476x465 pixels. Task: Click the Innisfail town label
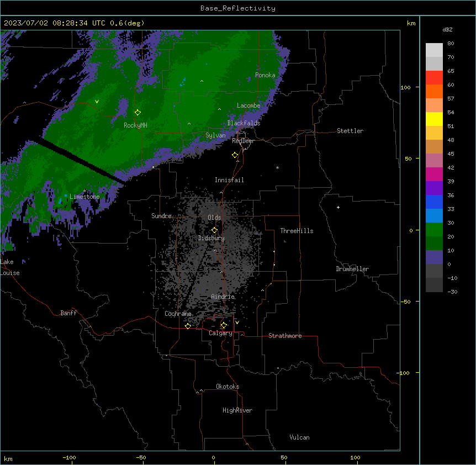pyautogui.click(x=229, y=180)
